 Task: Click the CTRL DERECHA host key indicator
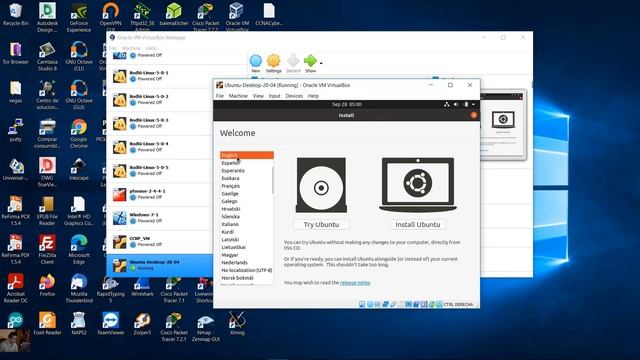pos(458,304)
